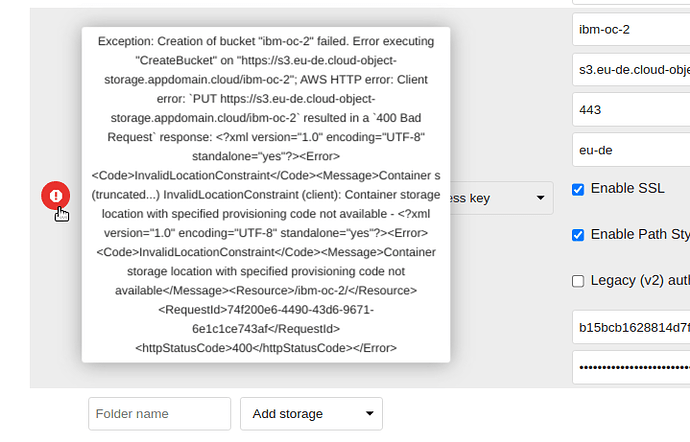The height and width of the screenshot is (442, 690).
Task: Click the InvalidLocationConstraint error tooltip text
Action: (x=266, y=195)
